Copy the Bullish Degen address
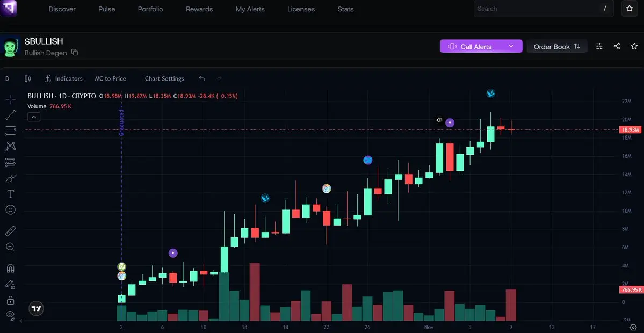The image size is (644, 333). 74,53
